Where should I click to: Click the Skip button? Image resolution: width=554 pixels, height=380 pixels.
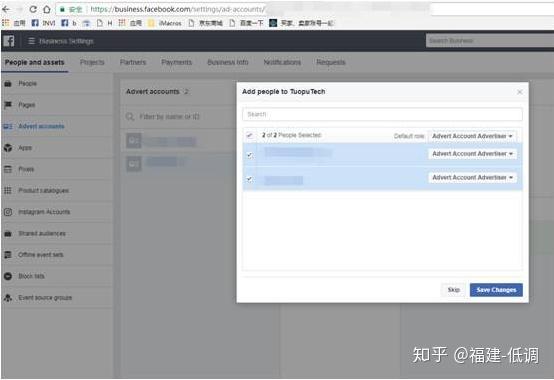coord(454,290)
